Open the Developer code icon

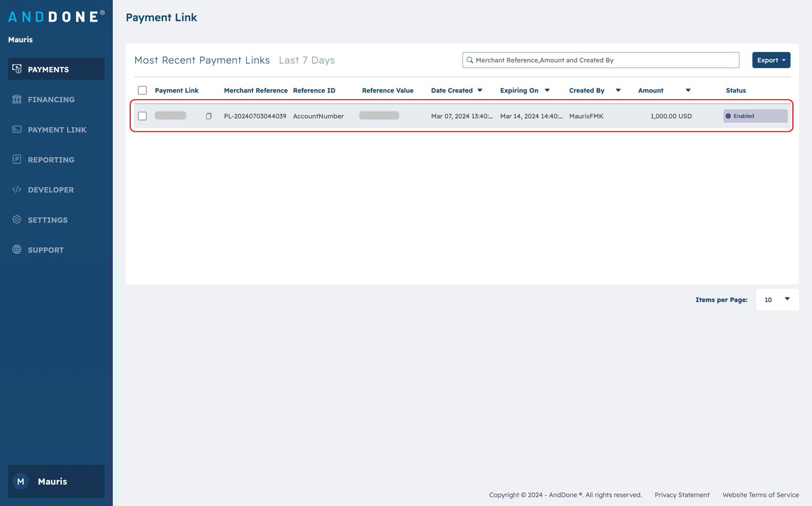pos(17,190)
